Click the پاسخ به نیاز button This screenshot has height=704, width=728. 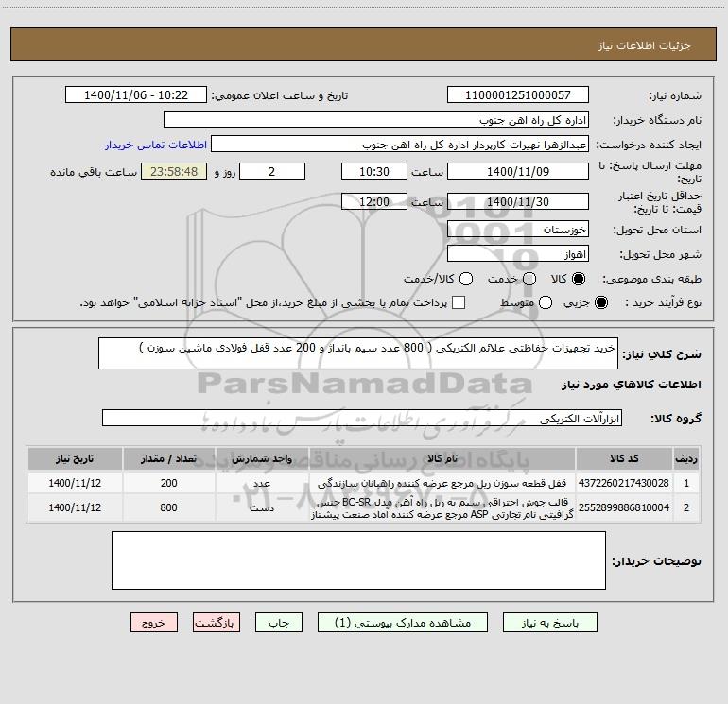point(549,623)
